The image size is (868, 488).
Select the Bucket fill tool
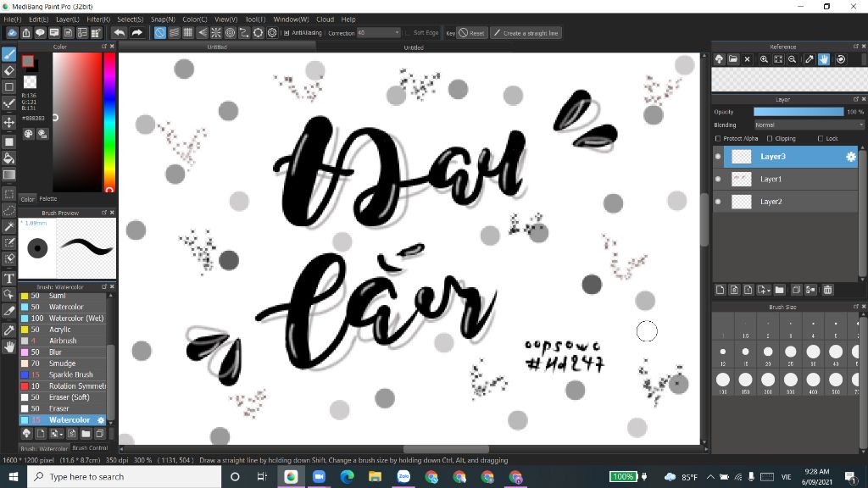click(8, 158)
